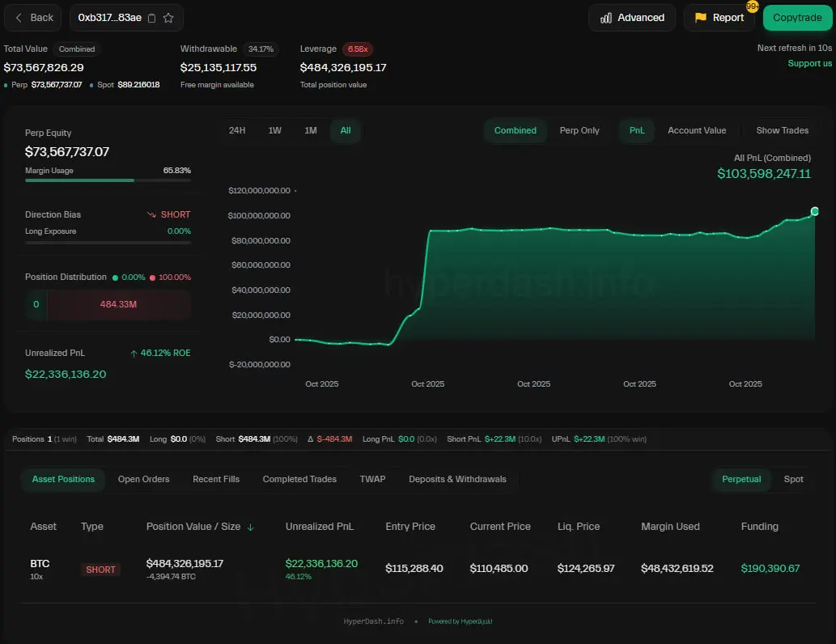836x644 pixels.
Task: Click the Report flag button
Action: [x=719, y=18]
